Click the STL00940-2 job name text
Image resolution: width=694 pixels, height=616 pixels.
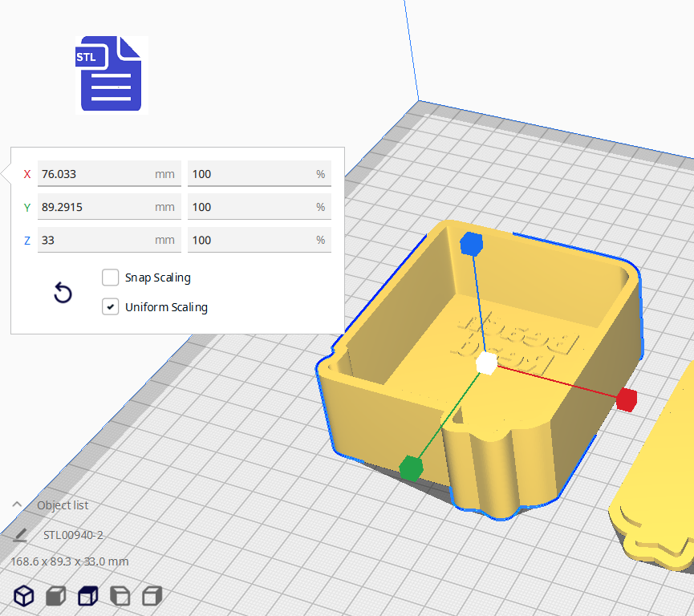pyautogui.click(x=73, y=535)
